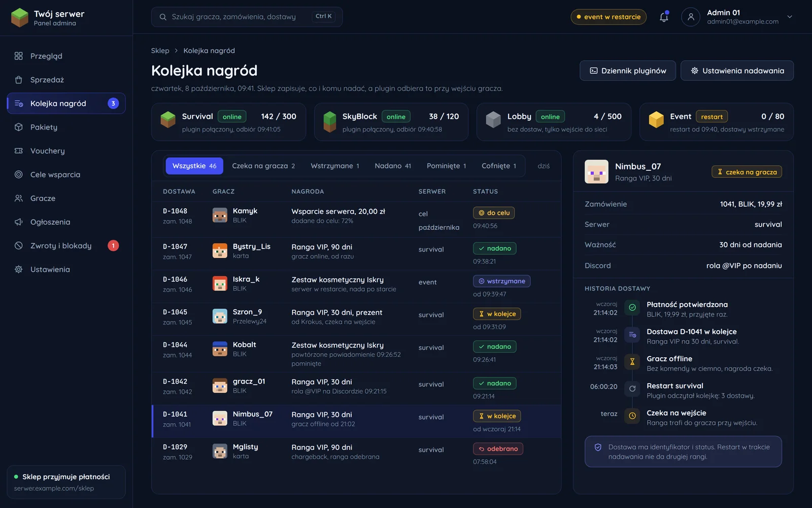Image resolution: width=812 pixels, height=508 pixels.
Task: Select the Wszystkie 46 tab
Action: click(x=194, y=166)
